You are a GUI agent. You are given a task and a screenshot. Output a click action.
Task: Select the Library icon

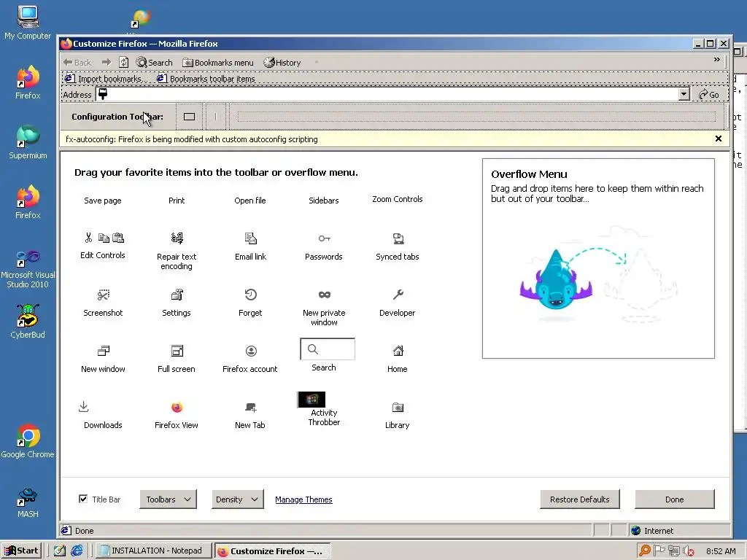pos(398,408)
